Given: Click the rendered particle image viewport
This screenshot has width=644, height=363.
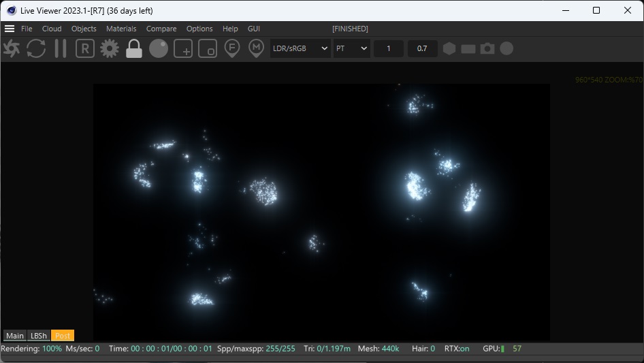Looking at the screenshot, I should (x=321, y=212).
